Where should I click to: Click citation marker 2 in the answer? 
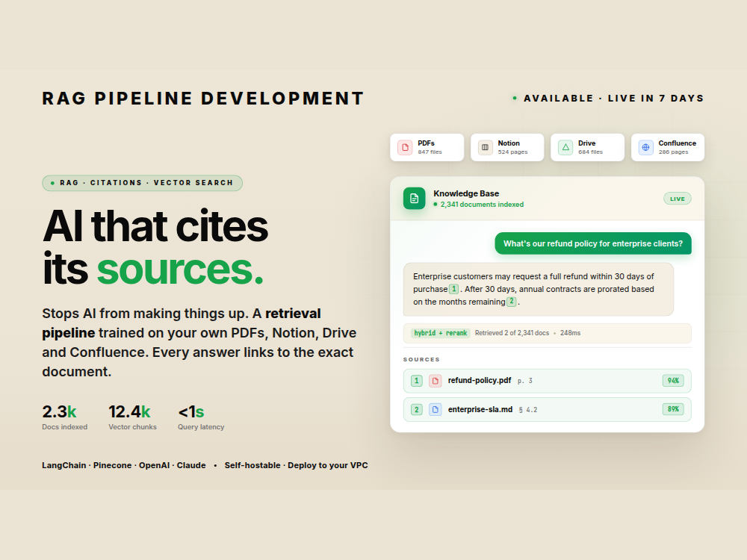coord(512,302)
